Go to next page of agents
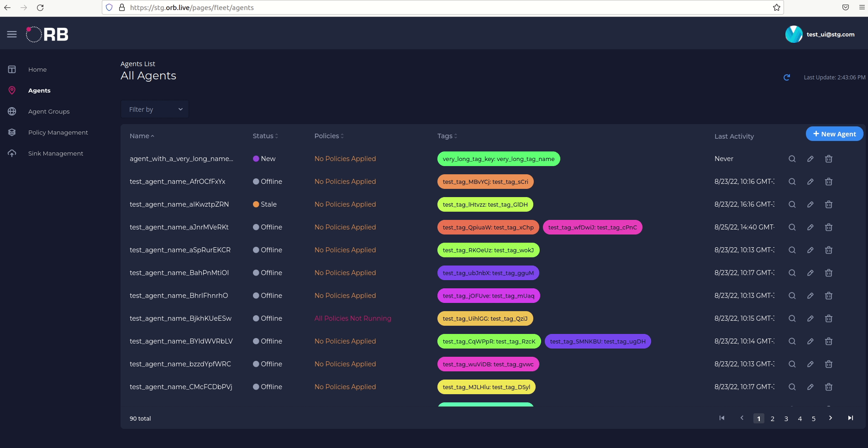The image size is (868, 448). (831, 418)
